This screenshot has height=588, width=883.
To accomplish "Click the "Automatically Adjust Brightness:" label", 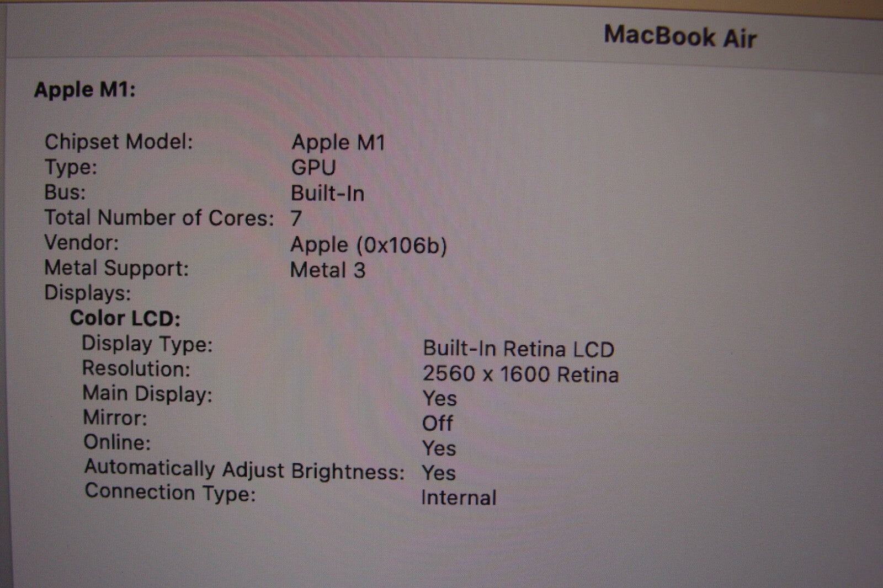I will point(244,469).
